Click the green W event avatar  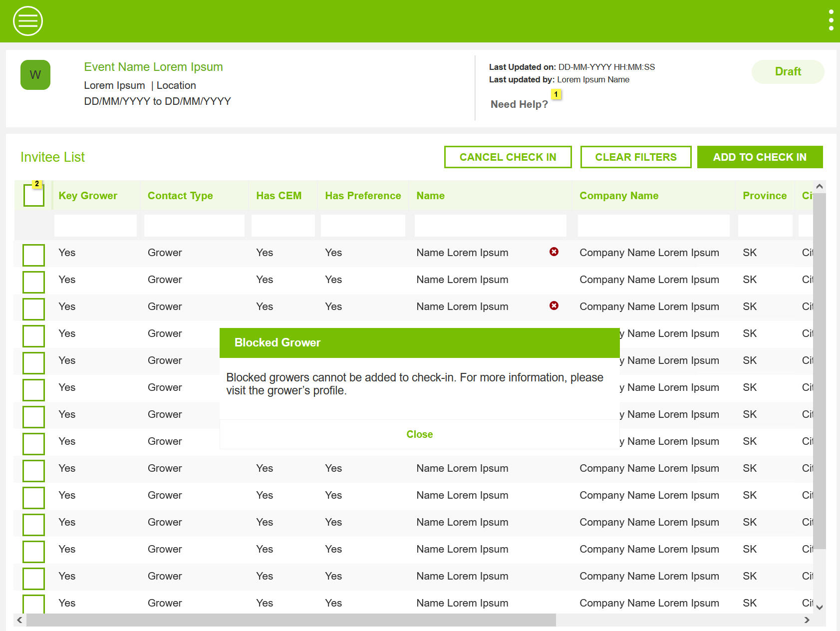pyautogui.click(x=35, y=75)
